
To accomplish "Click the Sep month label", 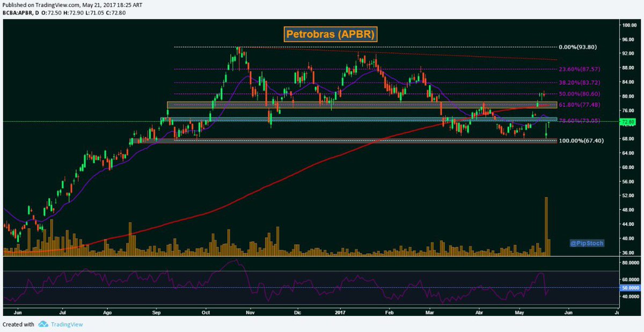I will coord(157,312).
